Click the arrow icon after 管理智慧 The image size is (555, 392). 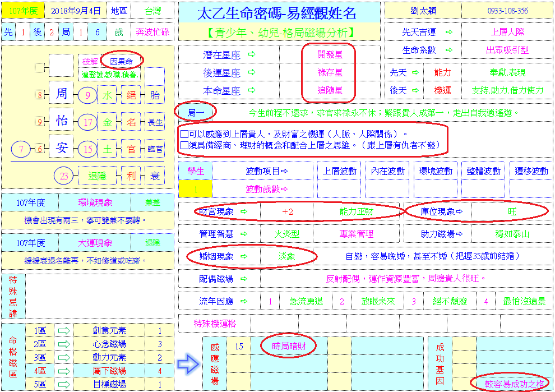coord(244,234)
